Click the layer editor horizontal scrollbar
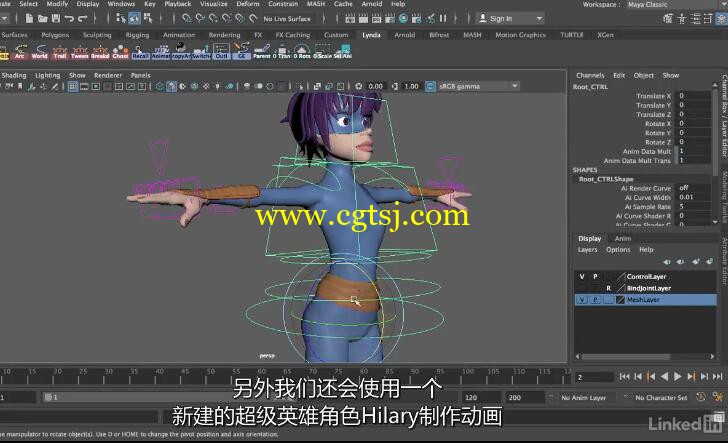 tap(626, 357)
